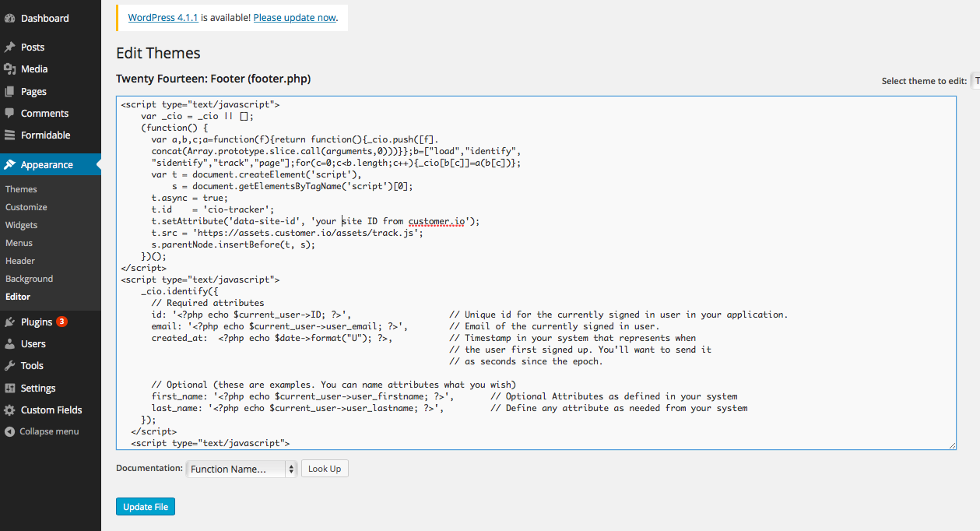Click the code editor resize handle
The height and width of the screenshot is (531, 980).
[952, 445]
